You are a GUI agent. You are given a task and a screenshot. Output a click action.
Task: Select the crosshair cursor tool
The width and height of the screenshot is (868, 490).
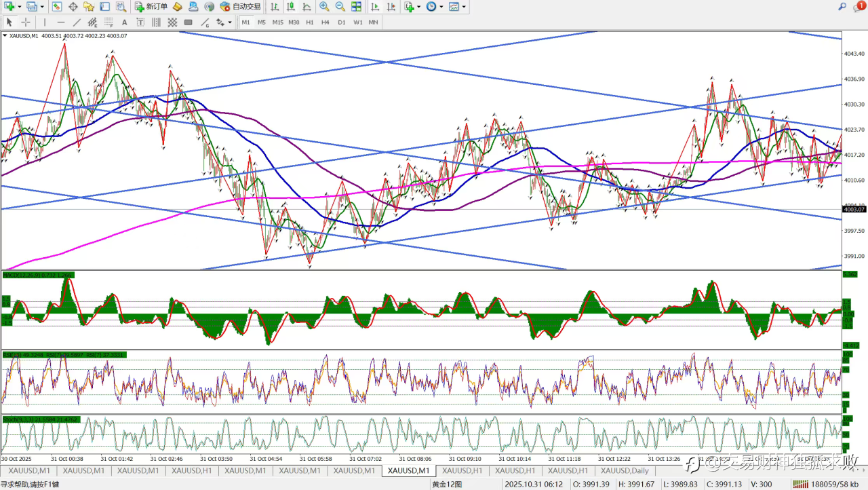tap(26, 22)
